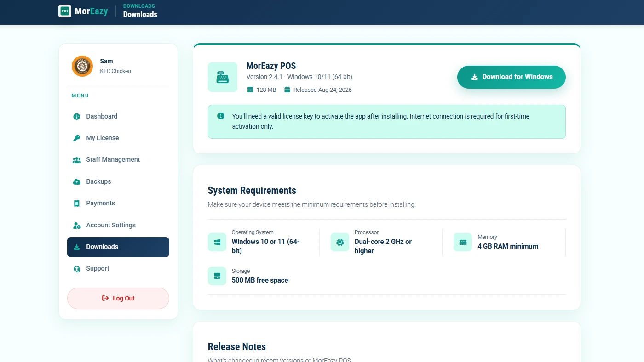Click the Dual-core 2 GHz or higher text
The image size is (644, 362).
[x=383, y=246]
